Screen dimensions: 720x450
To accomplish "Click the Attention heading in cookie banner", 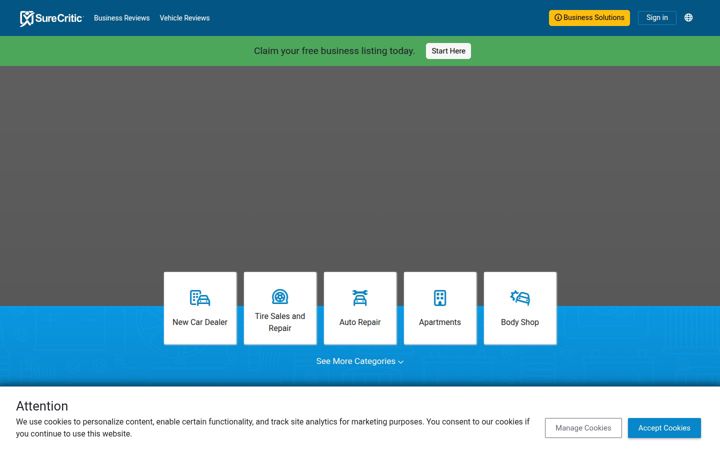I will [x=42, y=406].
